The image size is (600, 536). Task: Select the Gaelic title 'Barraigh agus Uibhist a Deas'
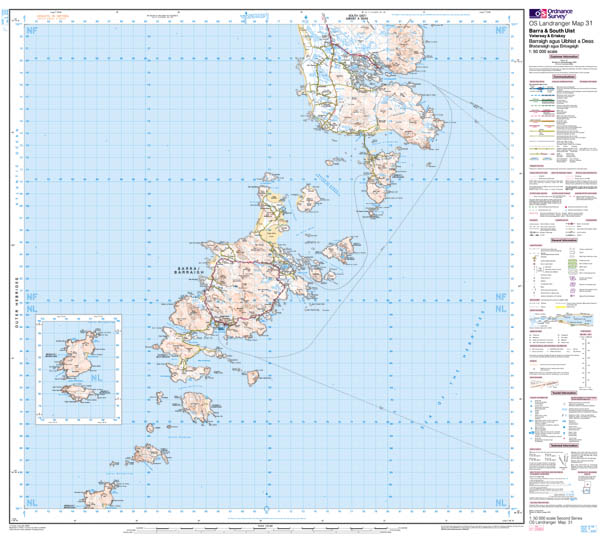click(561, 41)
